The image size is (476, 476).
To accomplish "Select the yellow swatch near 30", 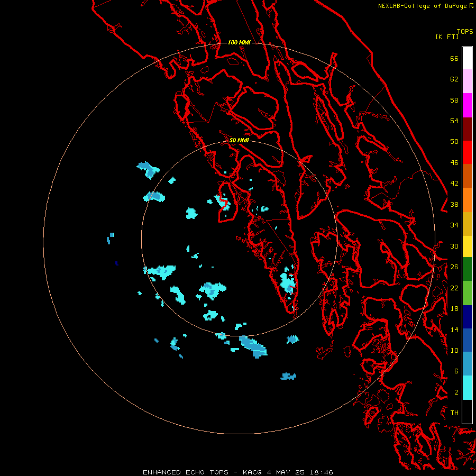I will [467, 246].
